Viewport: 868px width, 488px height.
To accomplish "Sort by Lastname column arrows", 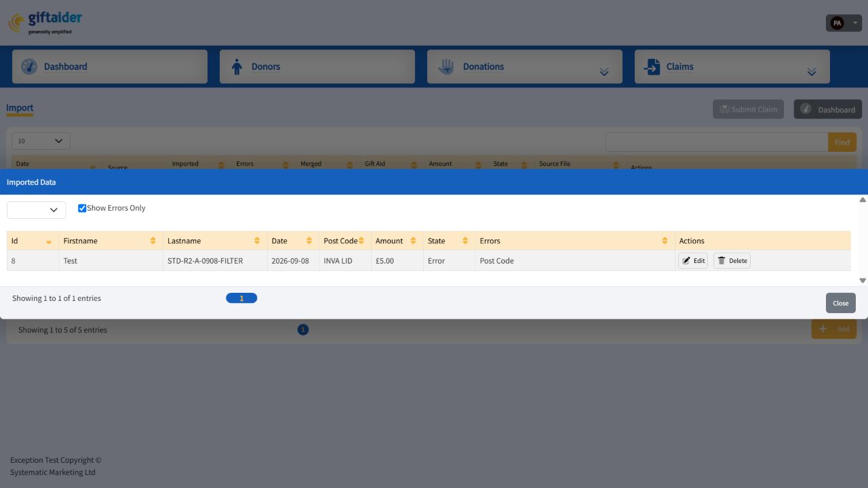I will (x=257, y=241).
